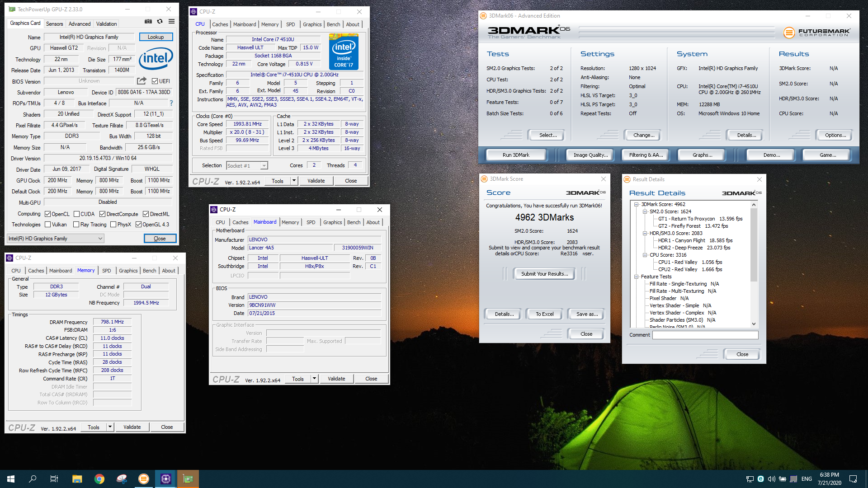Open Caches tab in Memory CPU-Z window

36,271
